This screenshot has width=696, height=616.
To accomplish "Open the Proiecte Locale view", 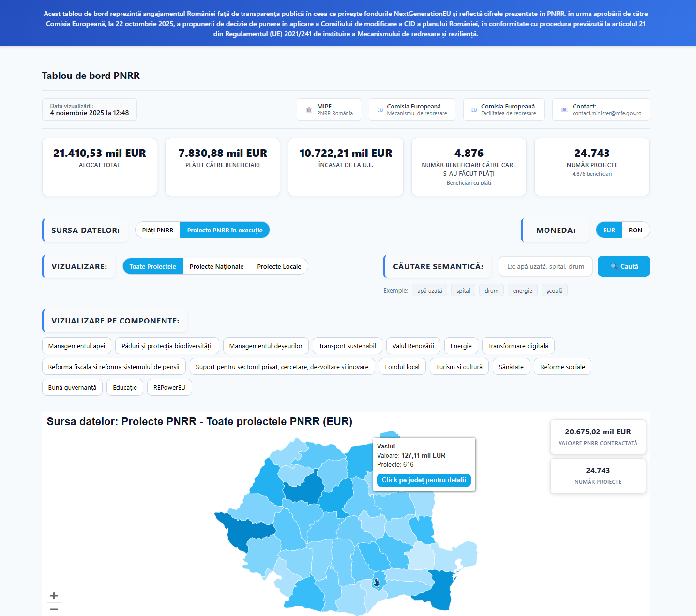I will point(279,266).
